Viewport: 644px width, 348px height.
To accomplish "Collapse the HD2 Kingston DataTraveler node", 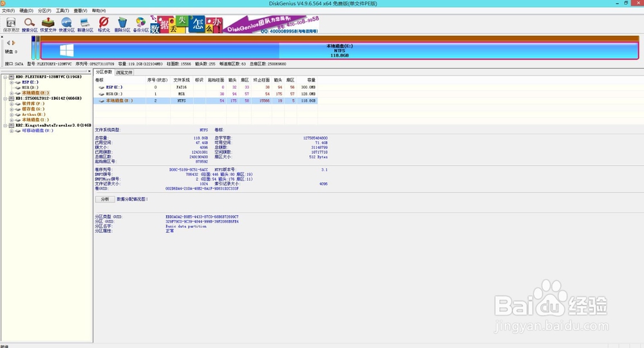I will (5, 125).
